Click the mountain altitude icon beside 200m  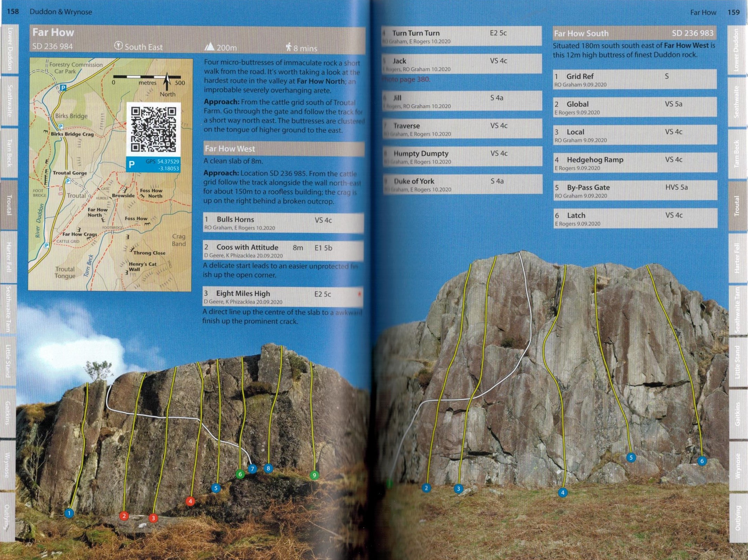click(209, 46)
